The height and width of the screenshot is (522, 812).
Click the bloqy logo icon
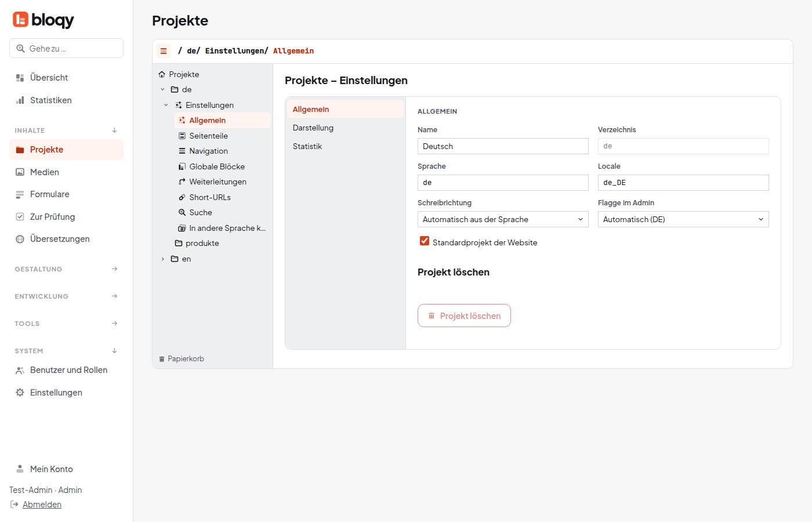20,20
